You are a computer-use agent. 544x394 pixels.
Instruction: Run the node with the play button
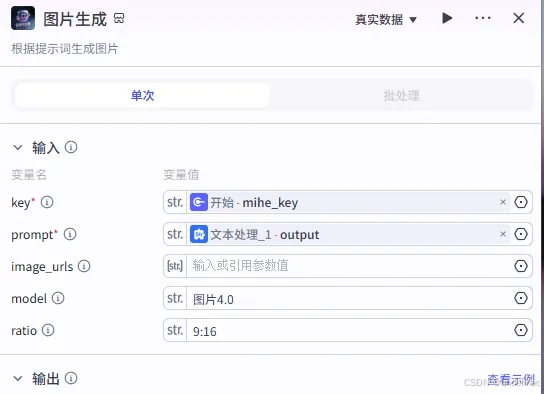pyautogui.click(x=447, y=18)
